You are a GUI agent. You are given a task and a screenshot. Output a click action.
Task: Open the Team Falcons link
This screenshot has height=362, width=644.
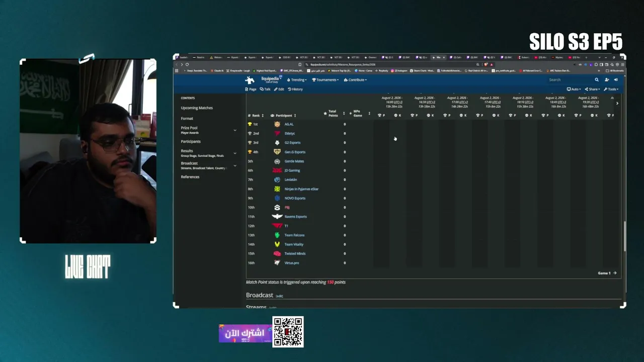[x=294, y=235]
